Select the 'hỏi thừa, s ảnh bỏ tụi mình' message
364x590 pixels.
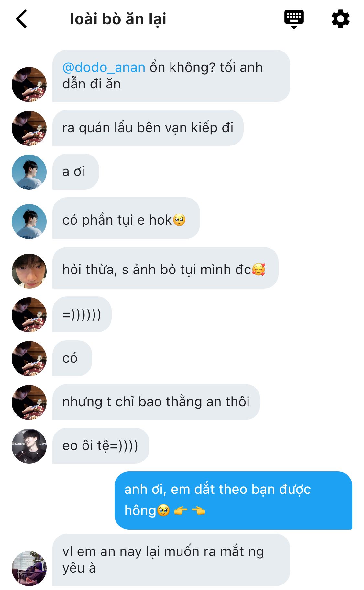165,268
